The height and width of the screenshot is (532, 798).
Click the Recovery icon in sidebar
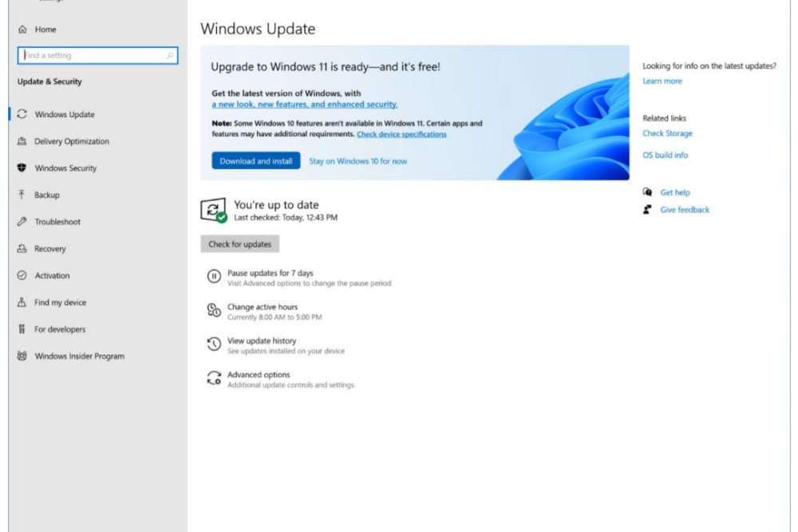22,248
